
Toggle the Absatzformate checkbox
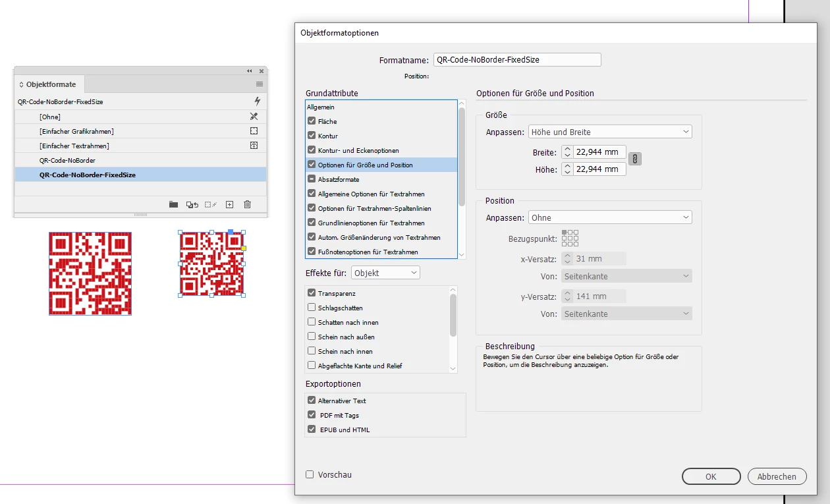click(x=312, y=179)
